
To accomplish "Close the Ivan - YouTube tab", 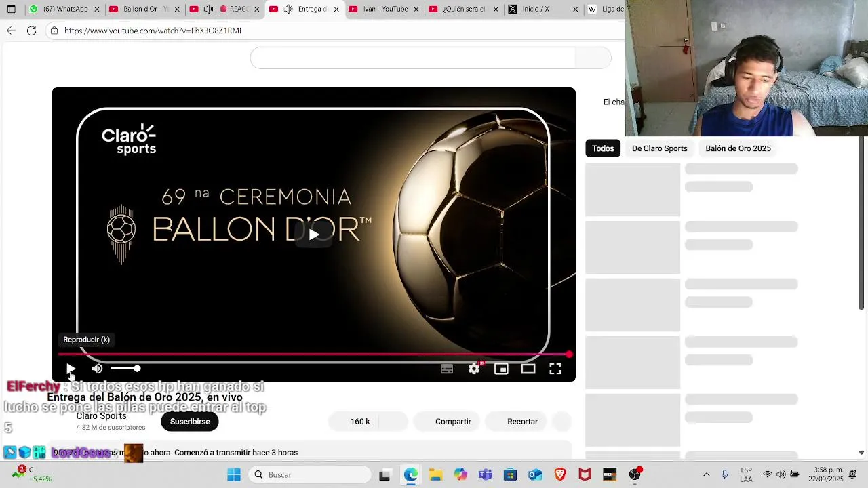I will click(416, 9).
